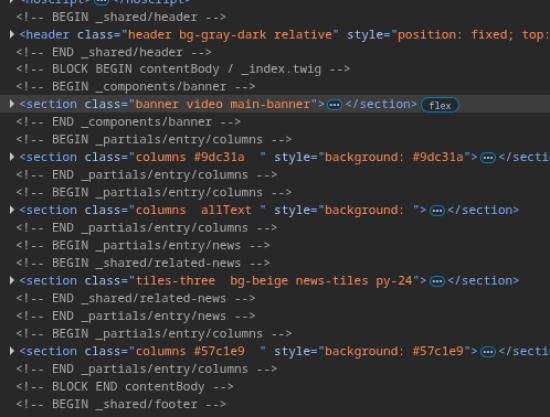Select BLOCK BEGIN contentBody / _index.twig comment

[x=183, y=69]
